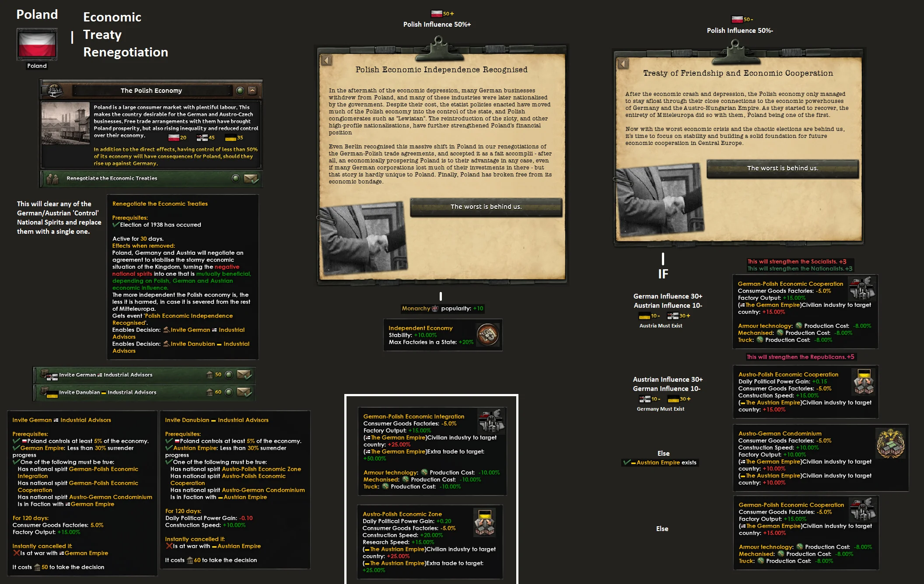The image size is (924, 584).
Task: Click Austro-Polish Economic Zone spirit icon
Action: (484, 523)
